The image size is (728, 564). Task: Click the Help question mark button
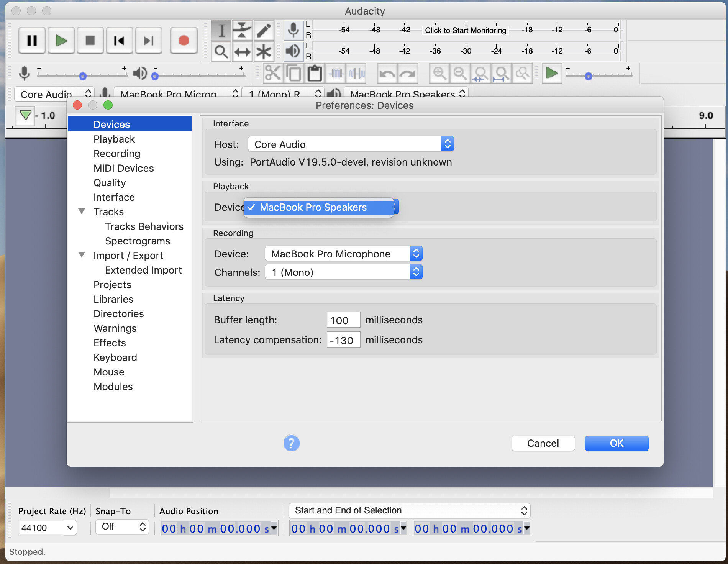[x=291, y=443]
